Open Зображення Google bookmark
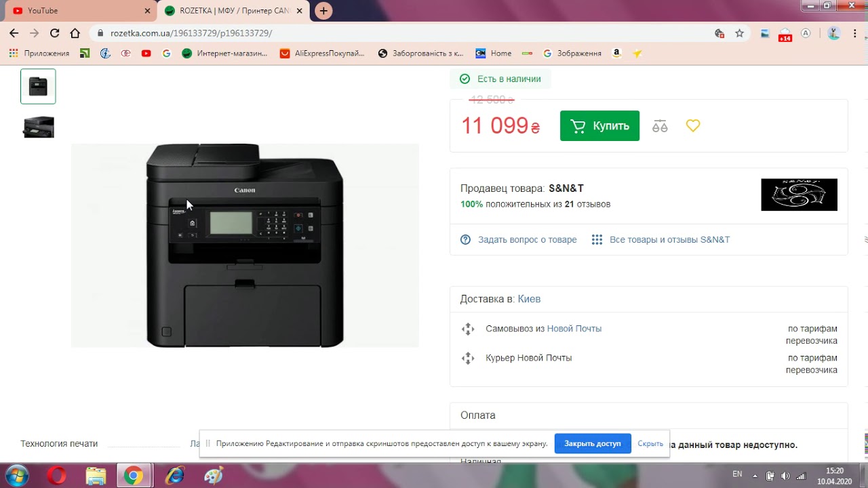The image size is (868, 488). tap(572, 53)
